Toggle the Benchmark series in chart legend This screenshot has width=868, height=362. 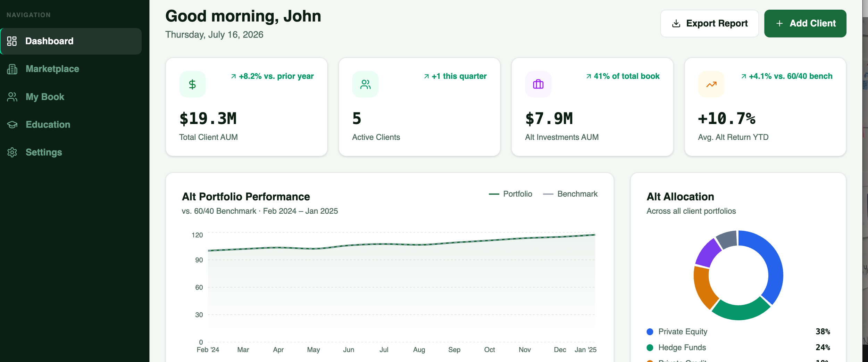[x=570, y=194]
